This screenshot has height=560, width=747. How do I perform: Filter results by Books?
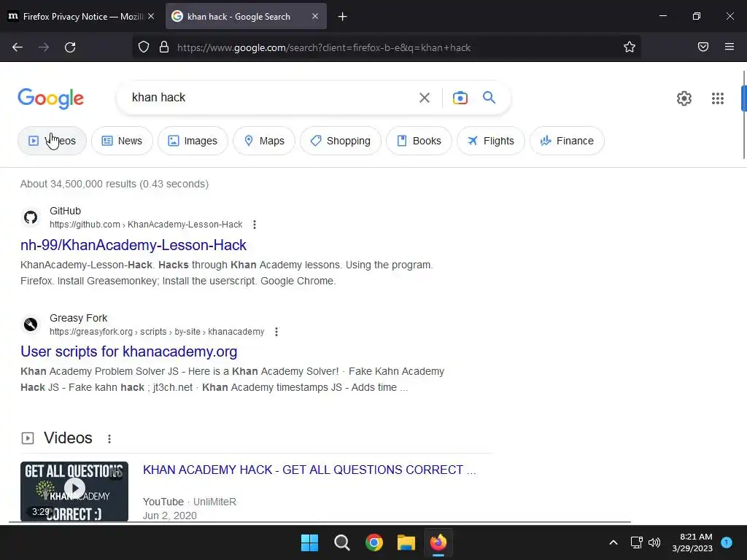(x=419, y=141)
